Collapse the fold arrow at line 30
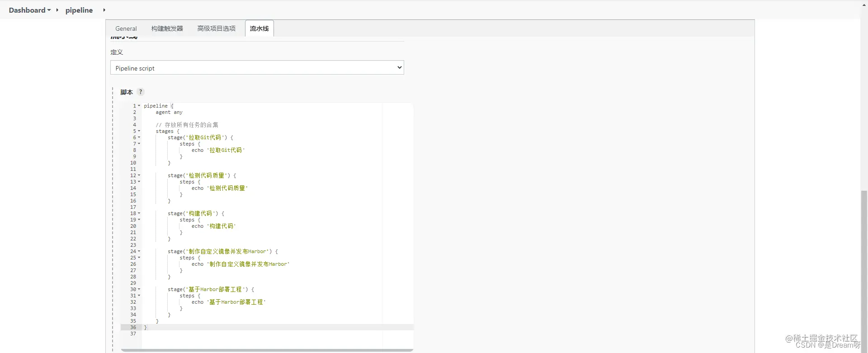 pos(139,289)
